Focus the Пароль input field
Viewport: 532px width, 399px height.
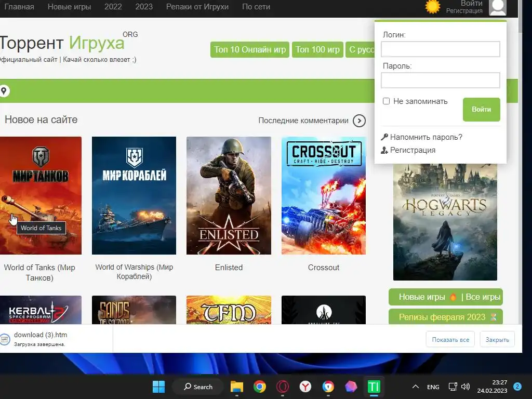441,81
